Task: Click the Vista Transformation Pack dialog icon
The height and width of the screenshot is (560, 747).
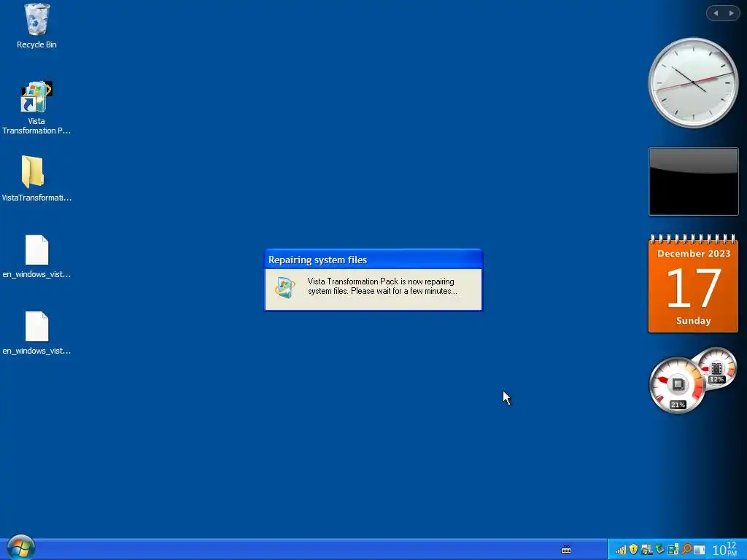Action: pyautogui.click(x=285, y=287)
